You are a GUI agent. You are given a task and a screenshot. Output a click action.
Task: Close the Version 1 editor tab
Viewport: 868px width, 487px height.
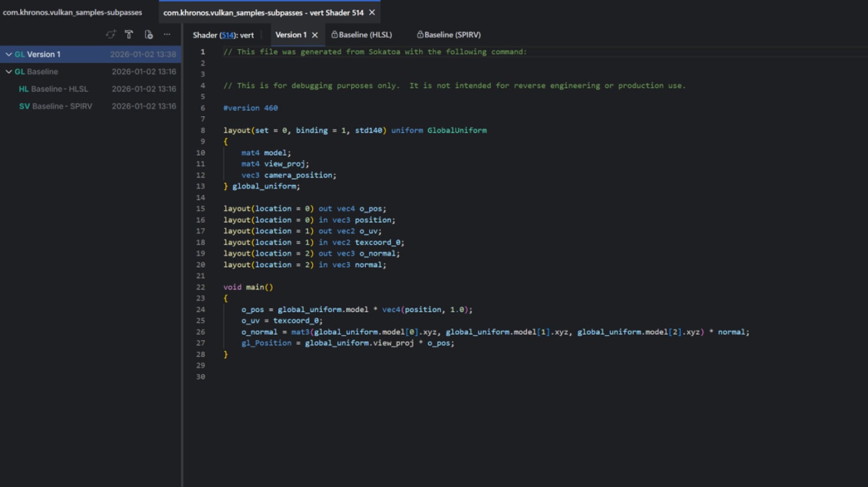tap(314, 34)
